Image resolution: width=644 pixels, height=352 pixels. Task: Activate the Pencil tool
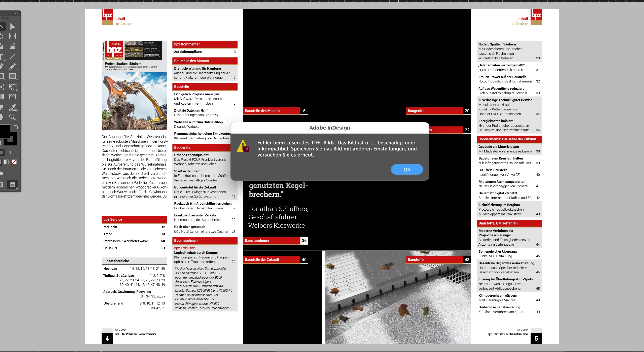coord(12,67)
